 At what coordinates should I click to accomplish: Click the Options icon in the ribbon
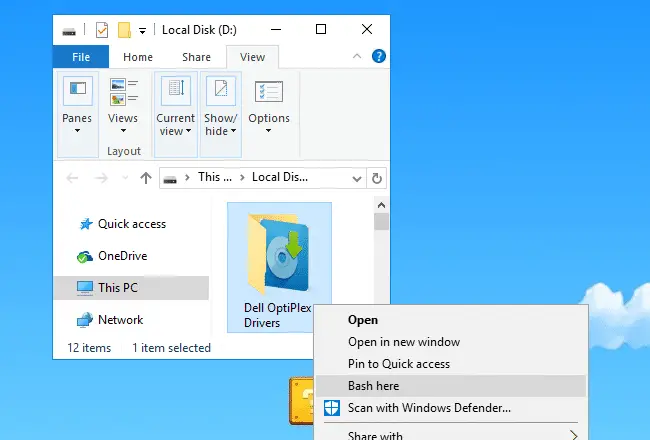269,92
